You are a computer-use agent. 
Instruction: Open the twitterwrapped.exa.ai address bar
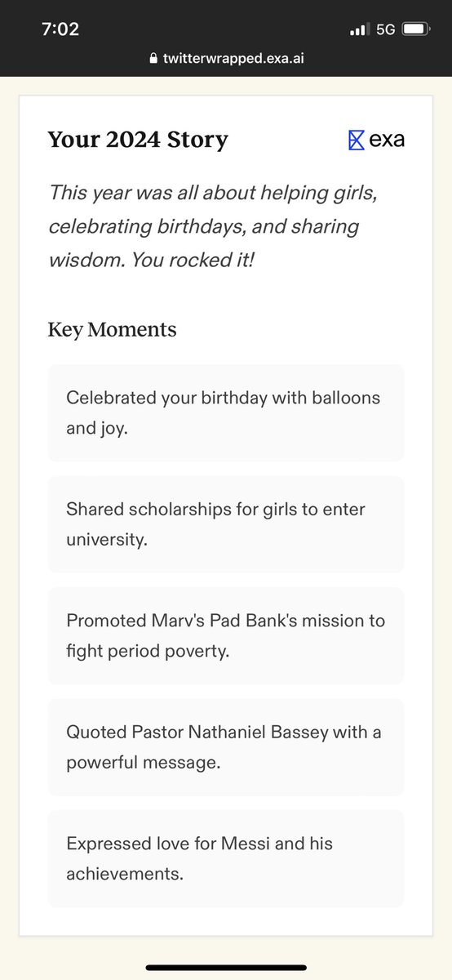coord(226,59)
